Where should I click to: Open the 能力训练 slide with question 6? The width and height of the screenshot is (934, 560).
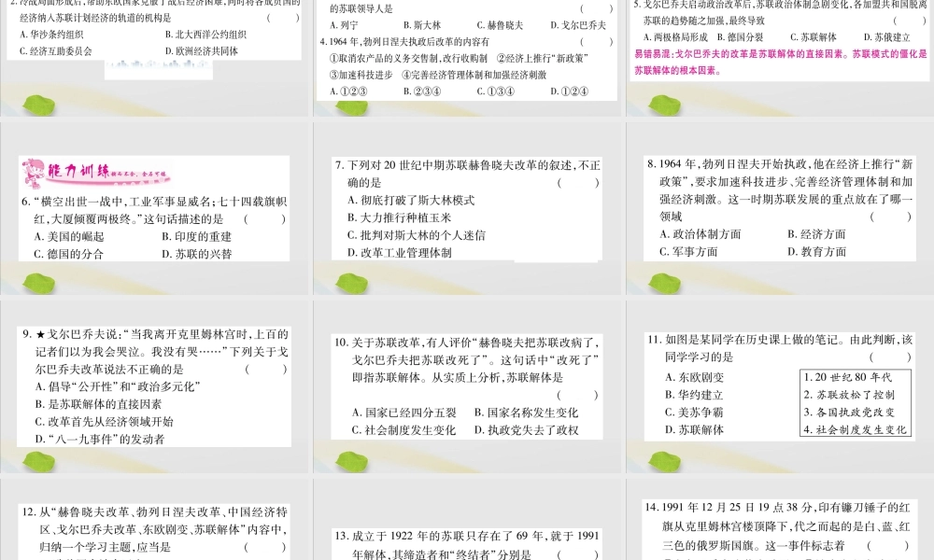click(x=155, y=209)
